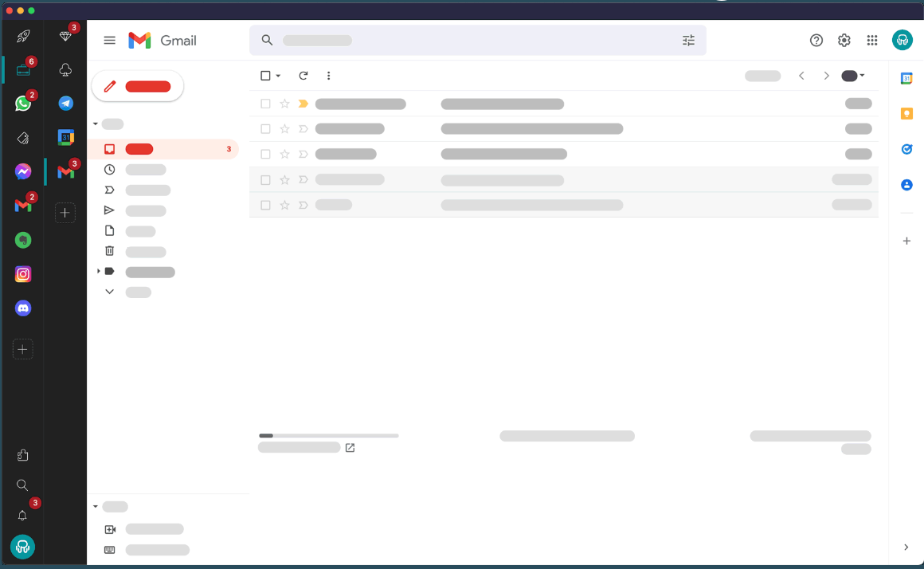Open Discord in the left sidebar
924x569 pixels.
pyautogui.click(x=23, y=308)
